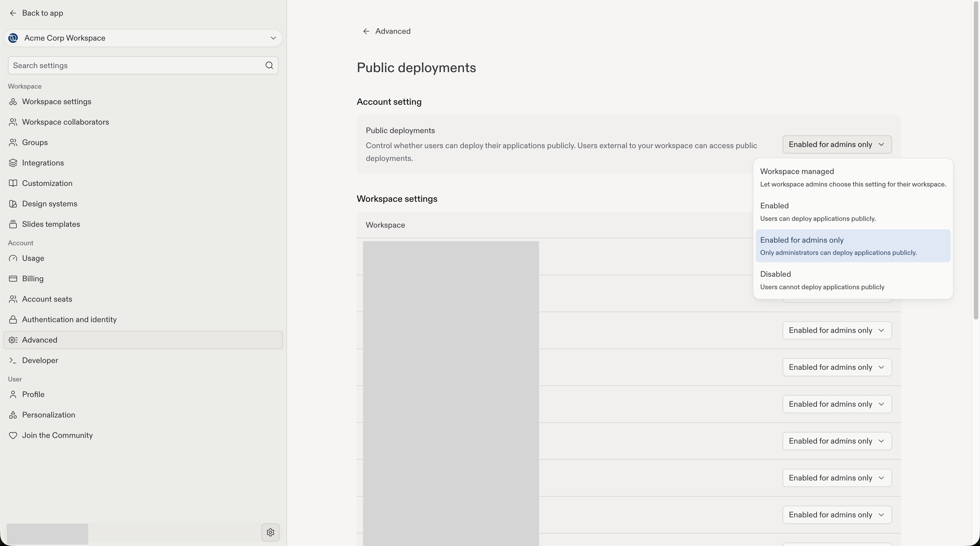Click the gear icon at sidebar bottom
The height and width of the screenshot is (546, 980).
(270, 532)
